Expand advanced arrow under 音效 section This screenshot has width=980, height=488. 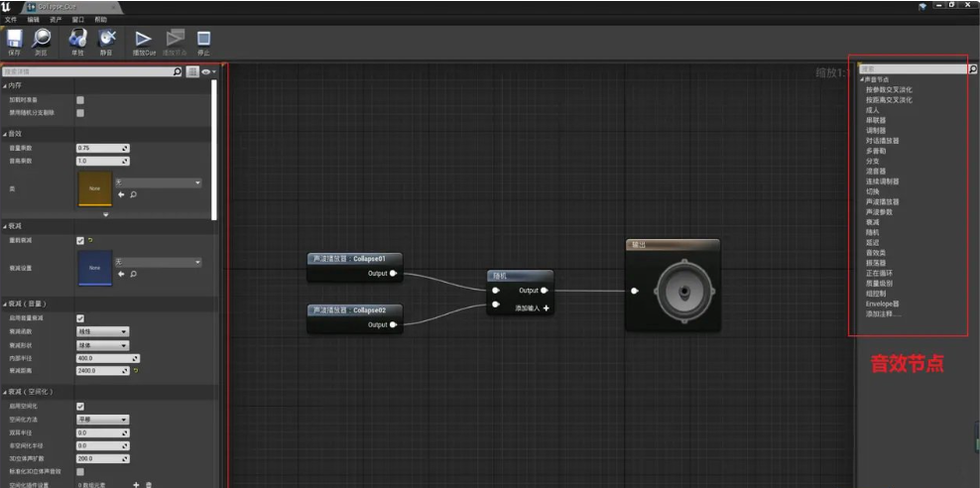pos(105,214)
